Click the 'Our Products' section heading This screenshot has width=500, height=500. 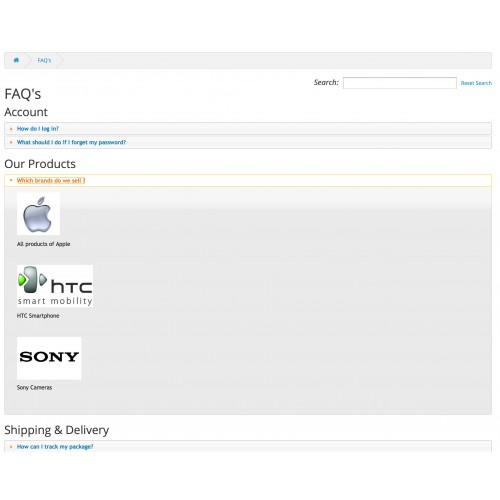pos(40,164)
